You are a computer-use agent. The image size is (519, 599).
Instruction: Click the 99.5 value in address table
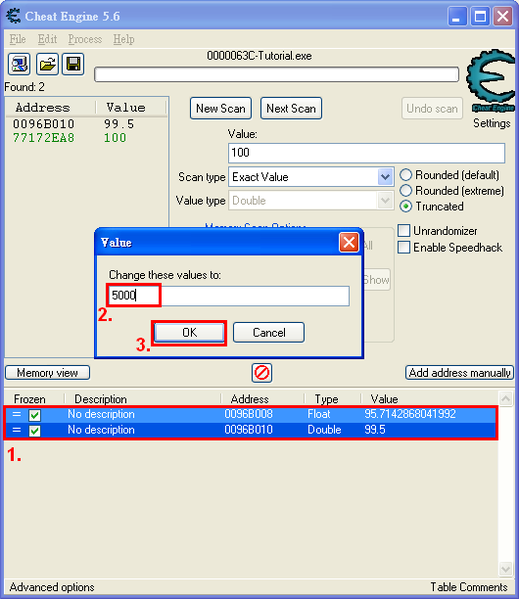pyautogui.click(x=375, y=430)
